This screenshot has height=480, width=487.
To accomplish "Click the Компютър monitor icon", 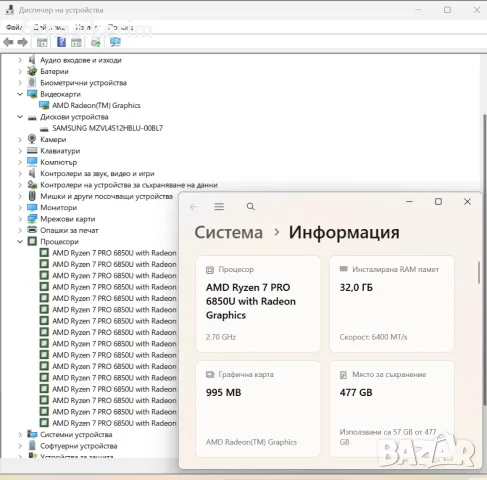I will pos(32,162).
